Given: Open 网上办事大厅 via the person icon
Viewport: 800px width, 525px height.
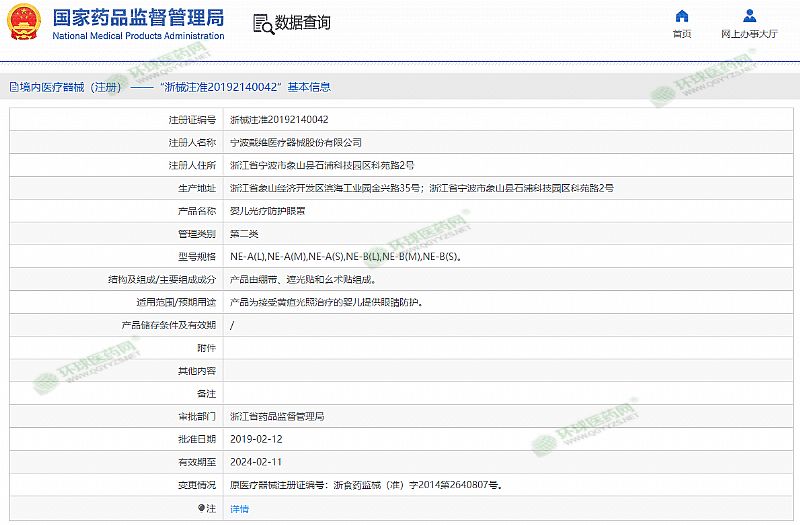Looking at the screenshot, I should click(749, 16).
